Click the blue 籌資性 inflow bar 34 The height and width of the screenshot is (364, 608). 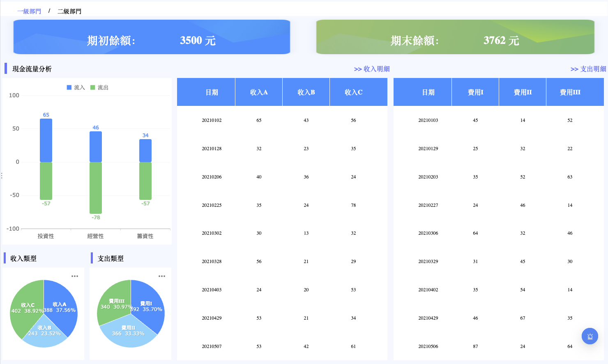(x=145, y=151)
